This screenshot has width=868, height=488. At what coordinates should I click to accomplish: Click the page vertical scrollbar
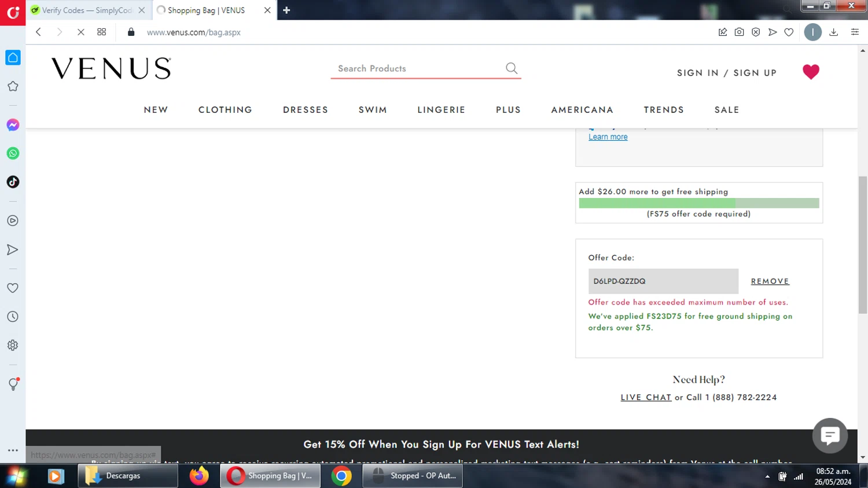(x=863, y=245)
